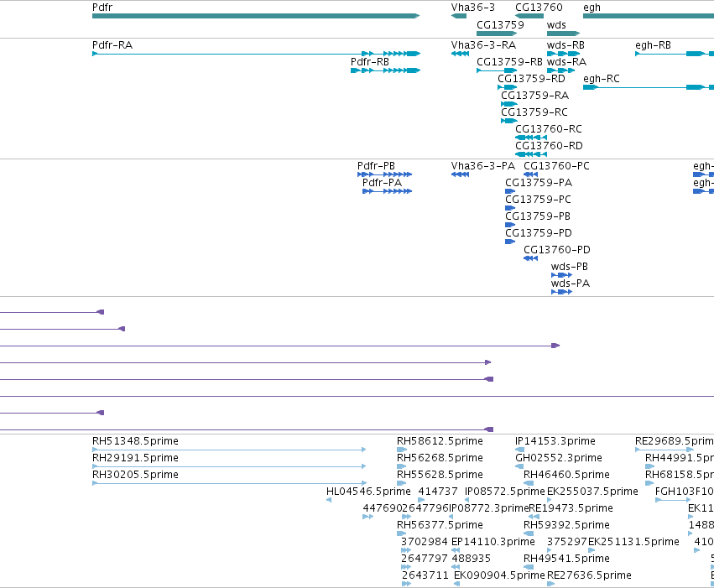This screenshot has width=714, height=588.
Task: Click the 414737 feature label
Action: click(x=438, y=492)
